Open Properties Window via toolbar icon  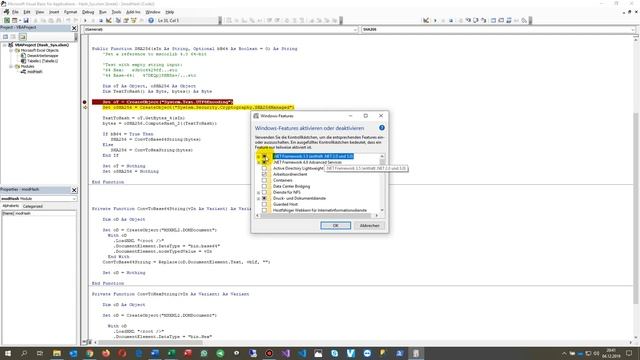tap(126, 20)
